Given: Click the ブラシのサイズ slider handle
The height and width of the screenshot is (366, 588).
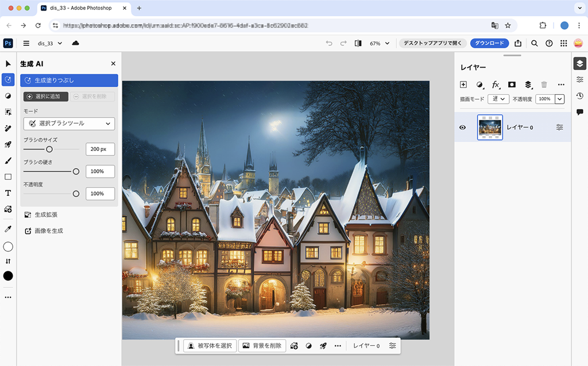Looking at the screenshot, I should tap(49, 149).
